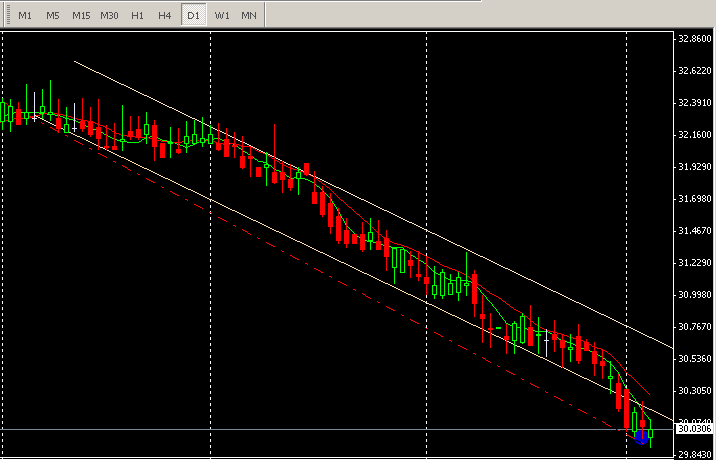Click the 32.8600 price scale label
The image size is (716, 460).
pyautogui.click(x=695, y=39)
